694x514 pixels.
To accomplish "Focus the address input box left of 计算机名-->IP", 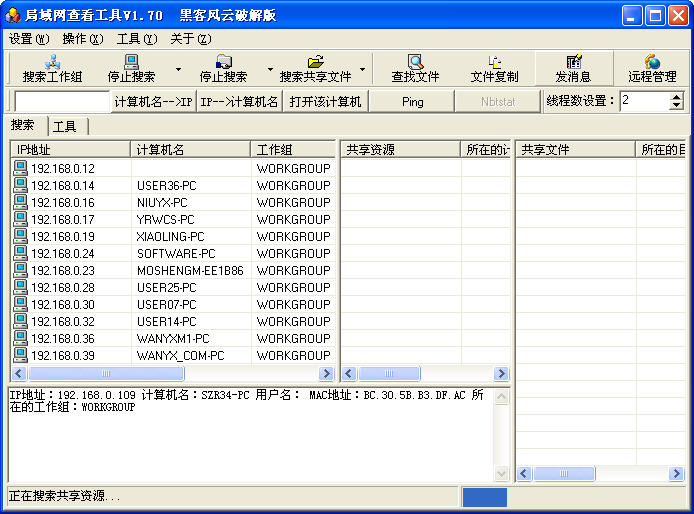I will (62, 101).
